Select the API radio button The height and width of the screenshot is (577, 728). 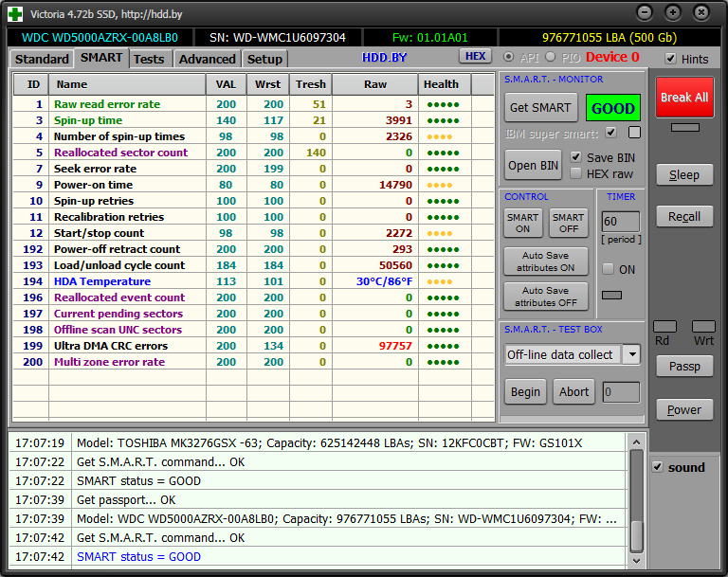[509, 57]
